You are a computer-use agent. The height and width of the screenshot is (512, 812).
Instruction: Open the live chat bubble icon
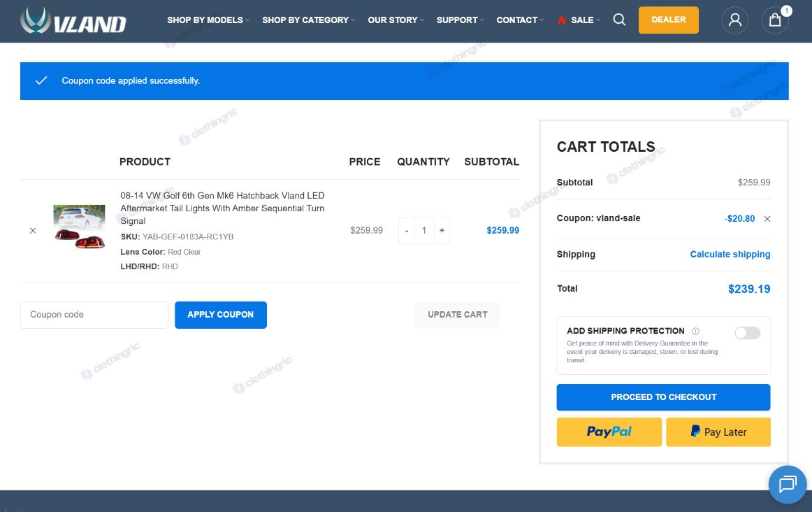tap(788, 485)
